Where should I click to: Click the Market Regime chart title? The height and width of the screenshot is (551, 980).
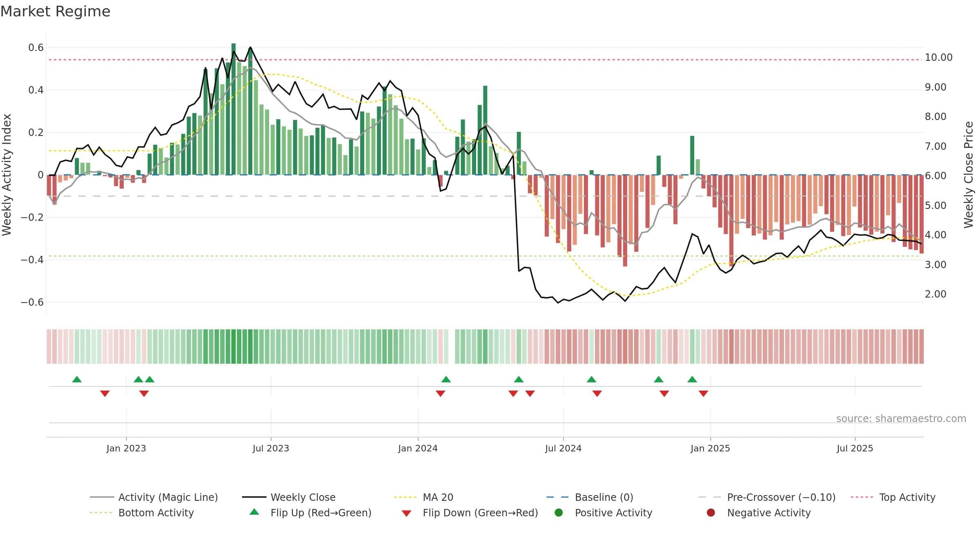coord(55,11)
